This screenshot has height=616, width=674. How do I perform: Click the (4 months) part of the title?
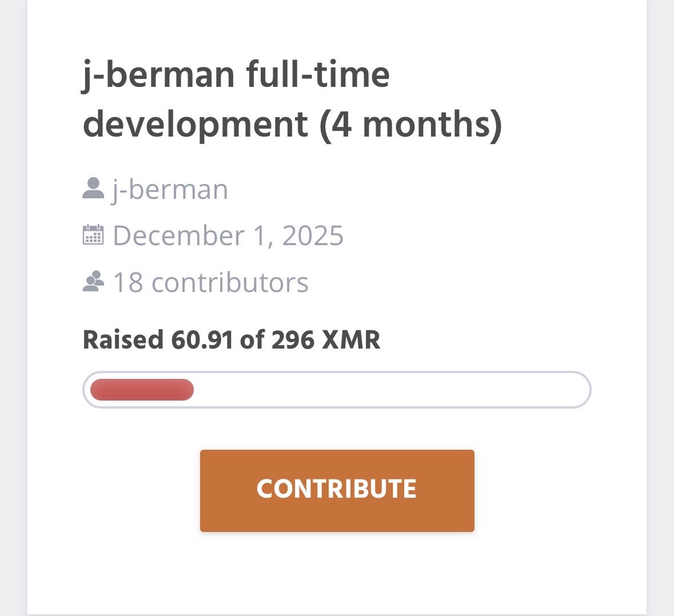point(410,124)
